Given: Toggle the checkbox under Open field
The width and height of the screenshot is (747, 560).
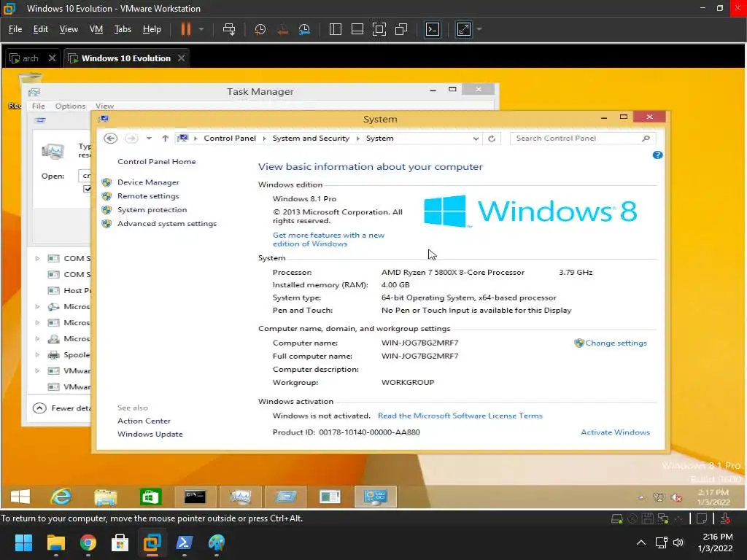Looking at the screenshot, I should pyautogui.click(x=87, y=189).
